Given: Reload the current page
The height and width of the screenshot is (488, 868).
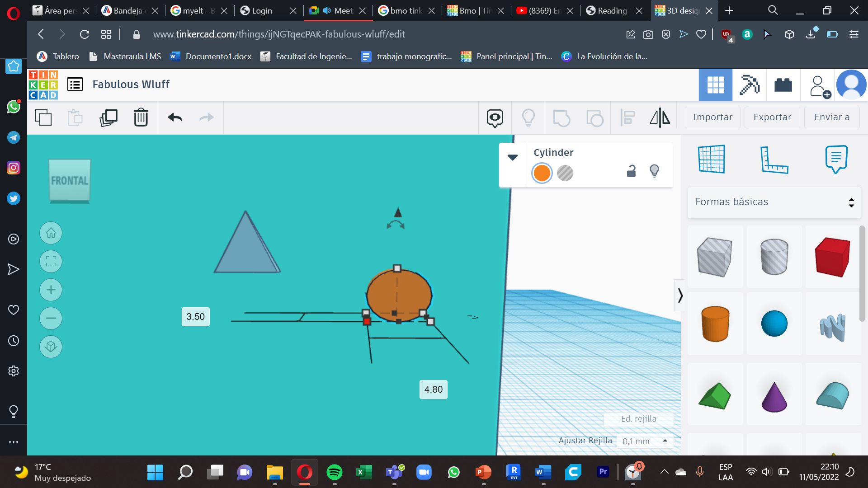Looking at the screenshot, I should tap(84, 34).
